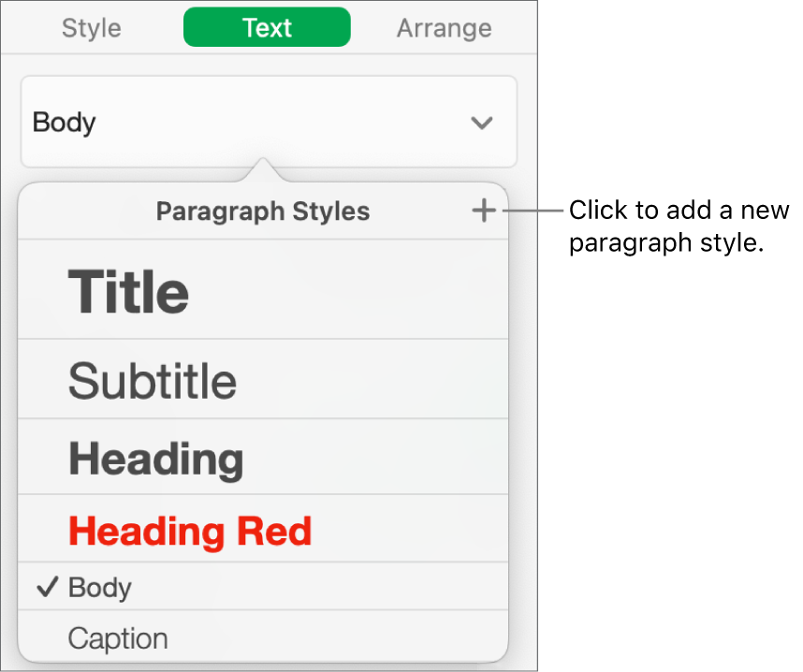803x672 pixels.
Task: Click the plus icon to add paragraph style
Action: click(x=484, y=212)
